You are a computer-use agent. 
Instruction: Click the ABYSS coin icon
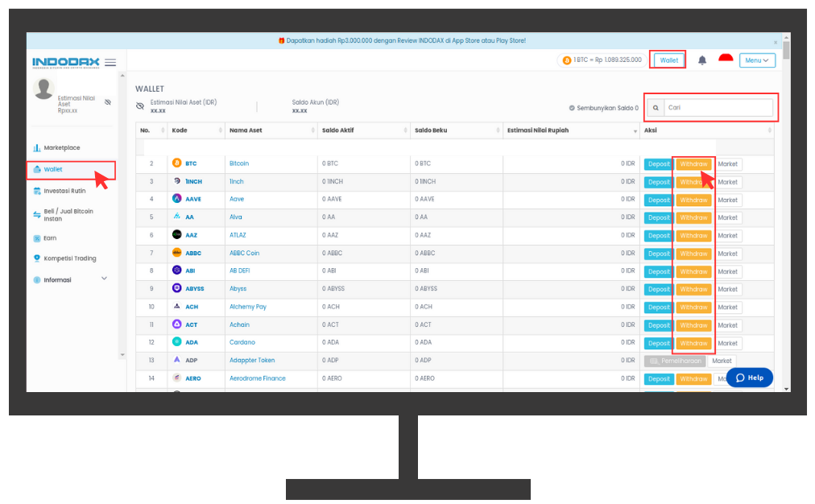[x=176, y=288]
